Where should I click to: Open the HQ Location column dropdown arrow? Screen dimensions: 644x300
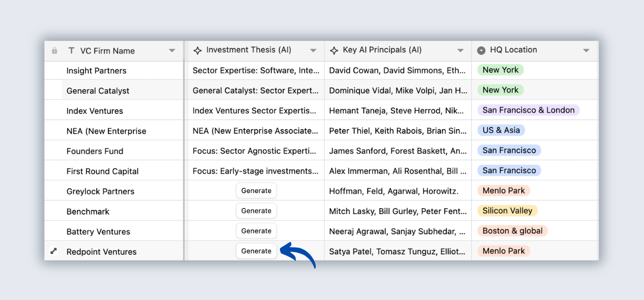tap(586, 51)
